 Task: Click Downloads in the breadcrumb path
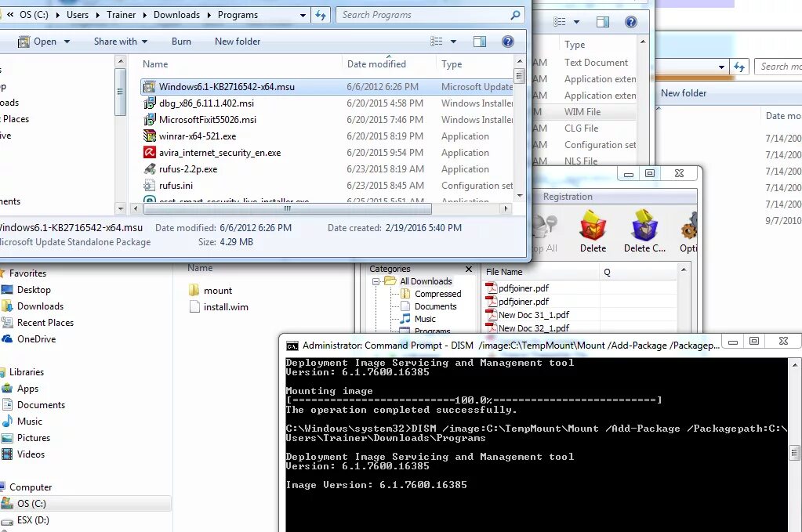pos(176,15)
